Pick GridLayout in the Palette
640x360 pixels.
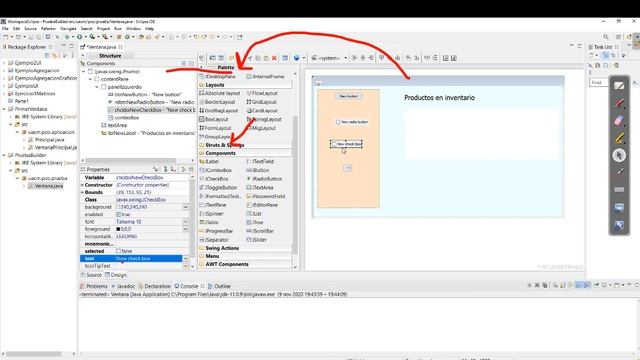pos(261,102)
